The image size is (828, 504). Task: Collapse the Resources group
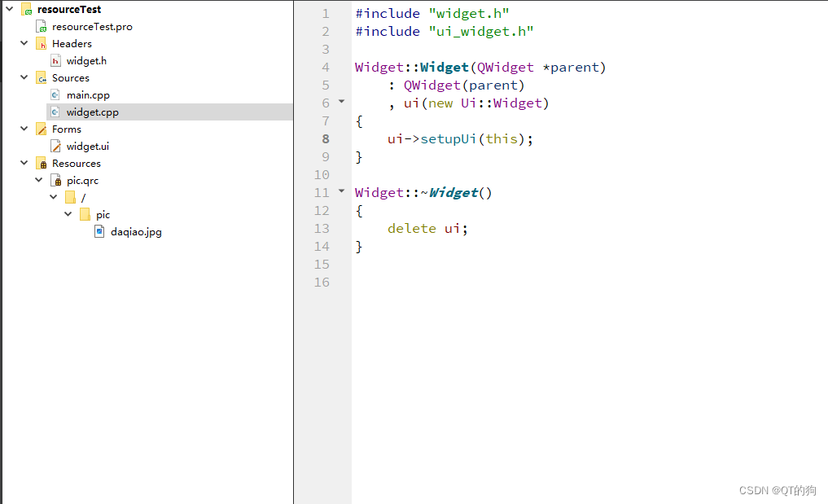(24, 163)
